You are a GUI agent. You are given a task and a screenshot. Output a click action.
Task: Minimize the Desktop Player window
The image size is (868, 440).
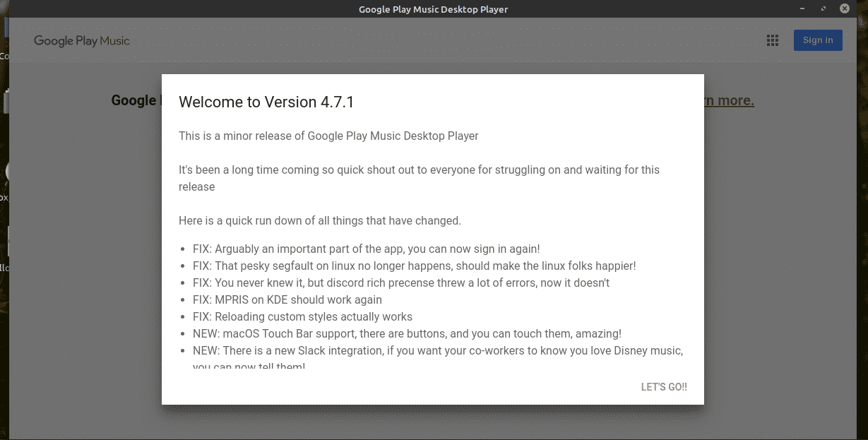point(803,9)
